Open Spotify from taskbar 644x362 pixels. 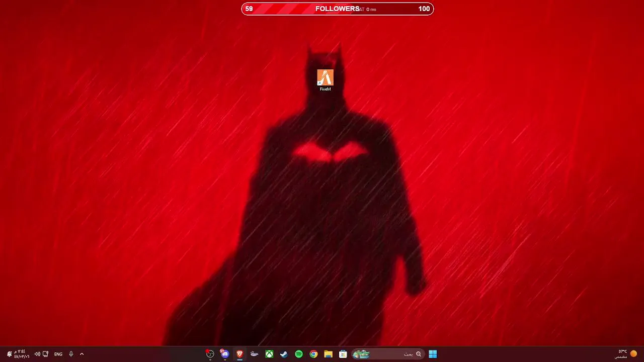[299, 354]
